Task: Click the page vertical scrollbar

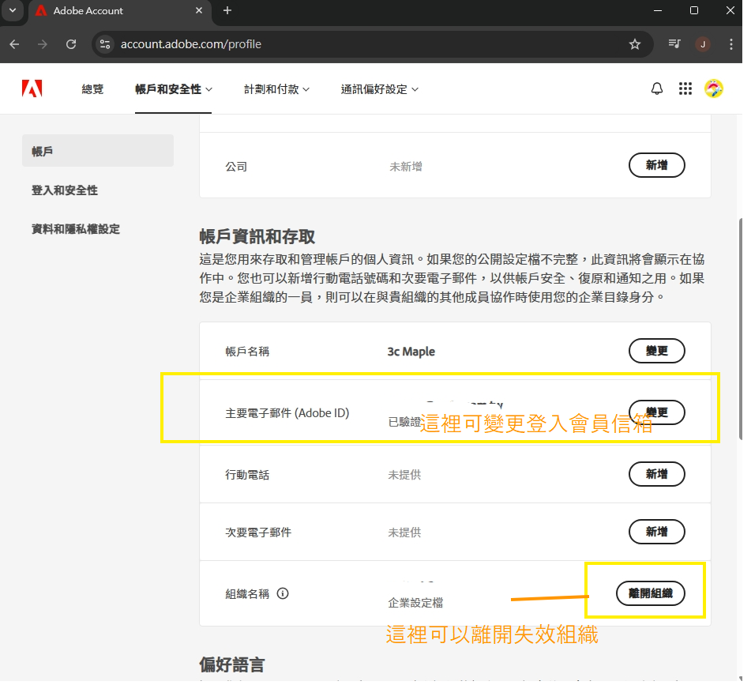Action: coord(739,328)
